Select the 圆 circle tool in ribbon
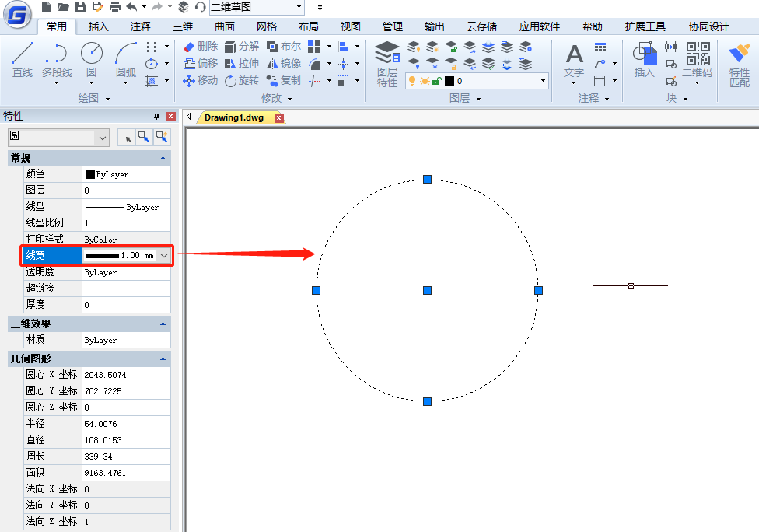This screenshot has width=759, height=532. [x=92, y=60]
